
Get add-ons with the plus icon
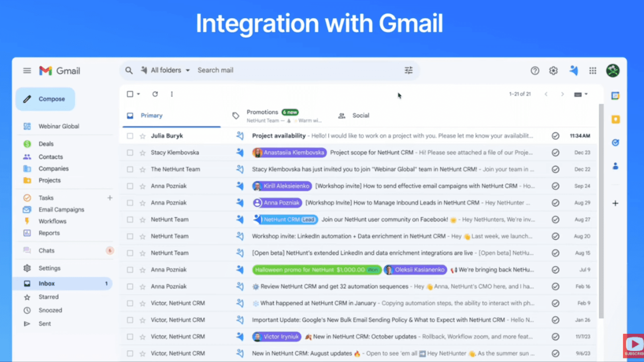pos(615,203)
